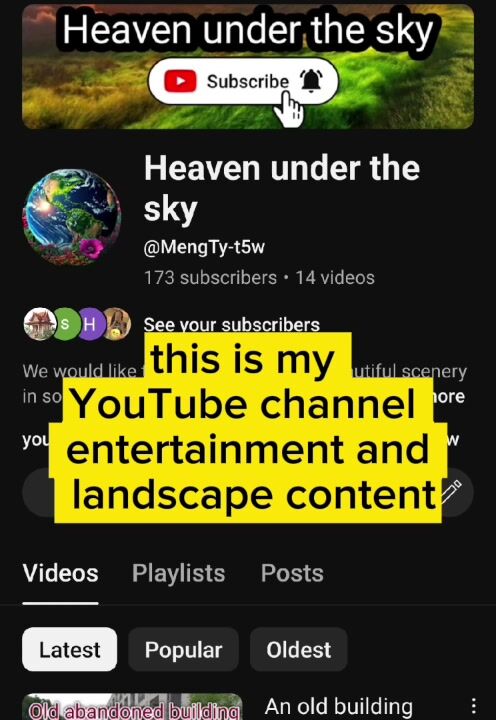Open the Videos tab
The height and width of the screenshot is (720, 496).
coord(61,573)
